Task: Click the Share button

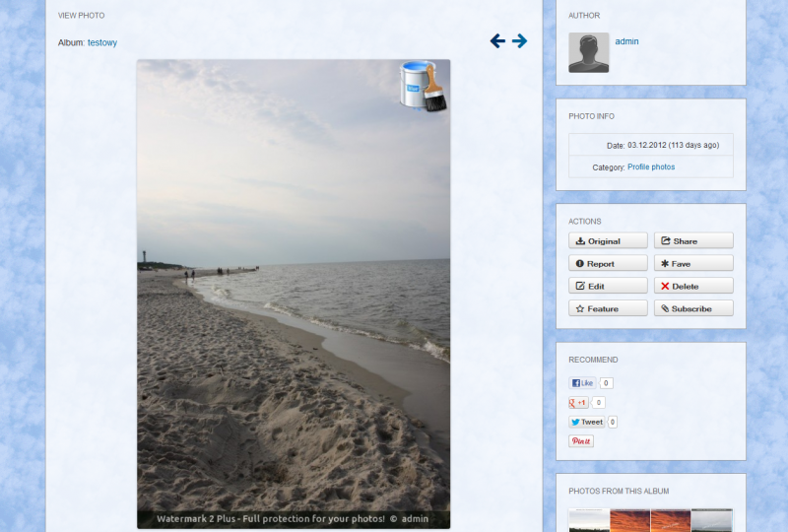Action: [693, 240]
